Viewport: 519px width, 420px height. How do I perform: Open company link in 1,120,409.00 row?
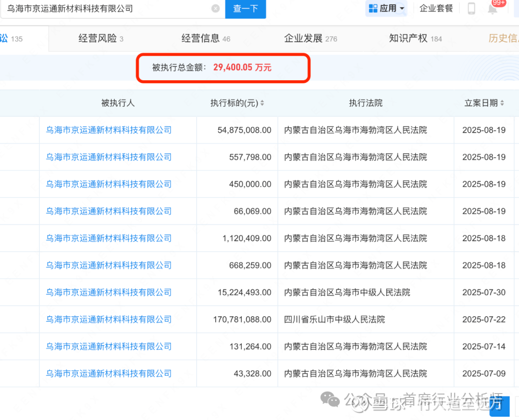[109, 238]
